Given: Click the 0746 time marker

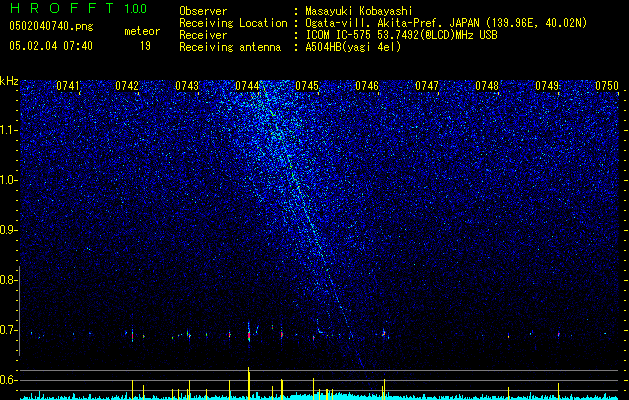Looking at the screenshot, I should tap(367, 86).
